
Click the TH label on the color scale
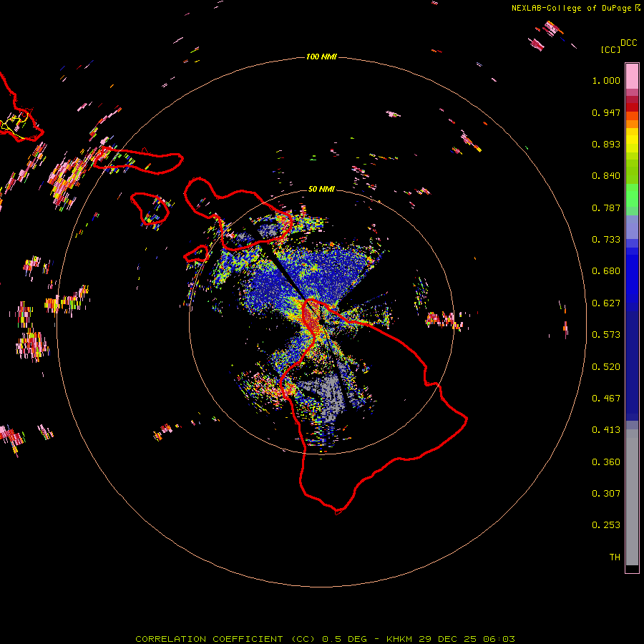click(x=615, y=557)
